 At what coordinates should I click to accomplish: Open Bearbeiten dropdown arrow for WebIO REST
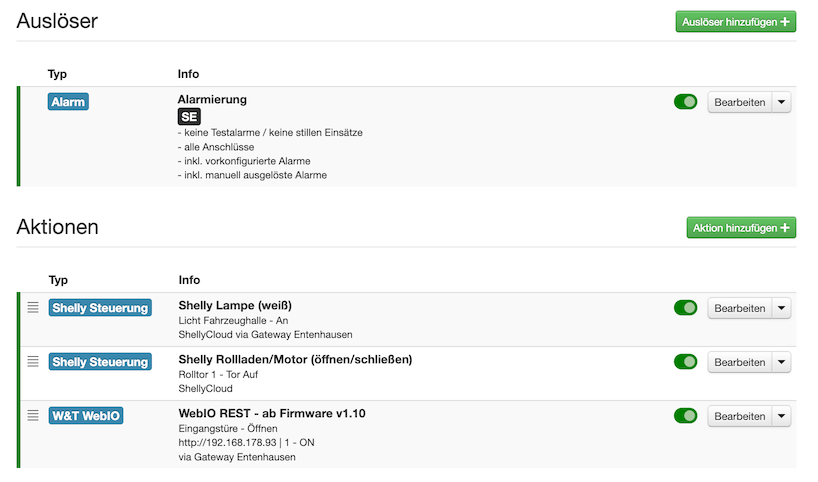[x=782, y=416]
